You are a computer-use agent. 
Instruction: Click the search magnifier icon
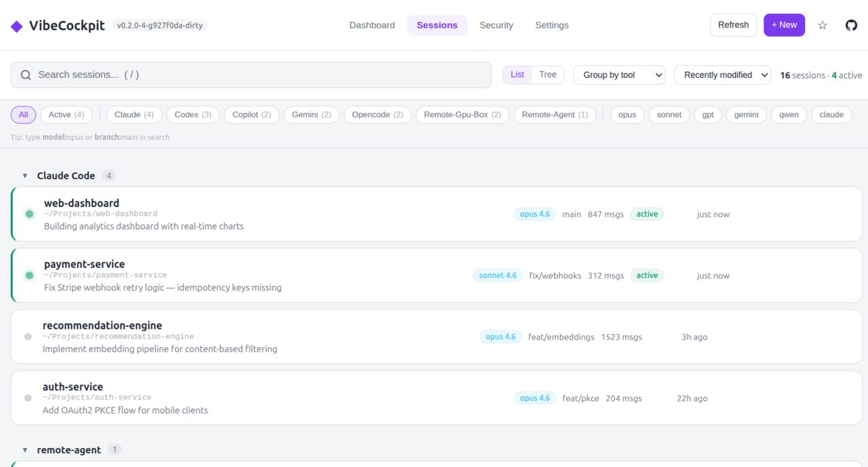coord(26,75)
